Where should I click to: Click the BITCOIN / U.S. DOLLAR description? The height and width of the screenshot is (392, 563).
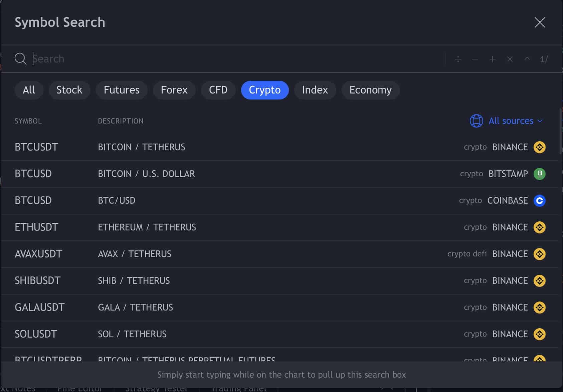pyautogui.click(x=146, y=174)
